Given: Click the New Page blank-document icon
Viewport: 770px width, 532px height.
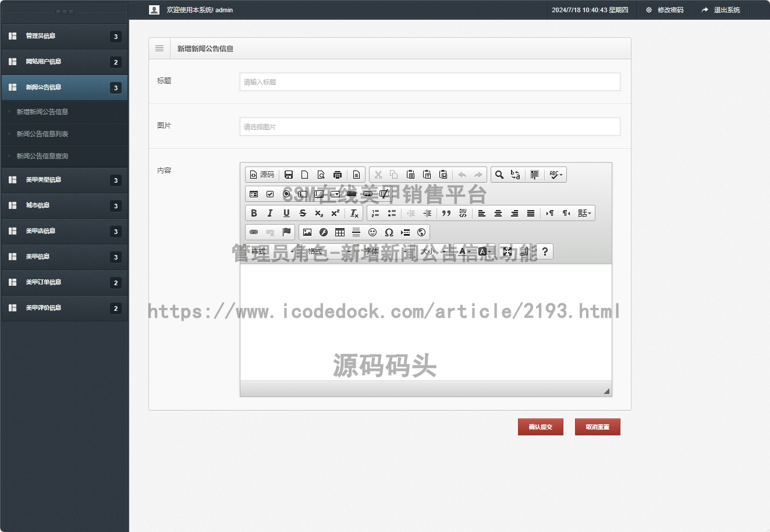Looking at the screenshot, I should tap(305, 175).
